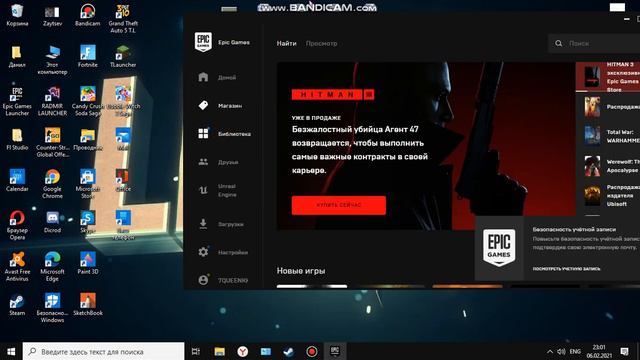This screenshot has width=640, height=360.
Task: Open the Recycle Bin (Корзина) desktop icon
Action: [17, 16]
